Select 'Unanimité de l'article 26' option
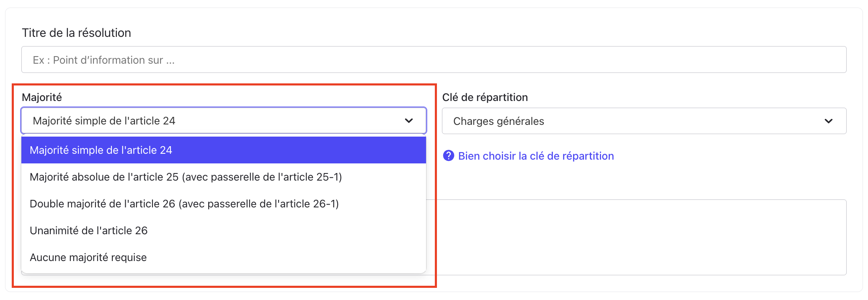The image size is (868, 300). (x=89, y=230)
